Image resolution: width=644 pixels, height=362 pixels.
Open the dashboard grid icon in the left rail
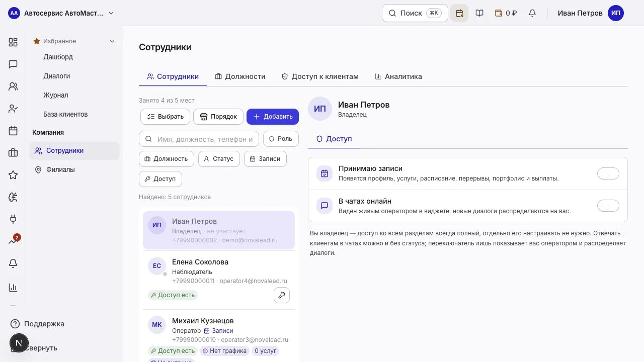coord(13,42)
